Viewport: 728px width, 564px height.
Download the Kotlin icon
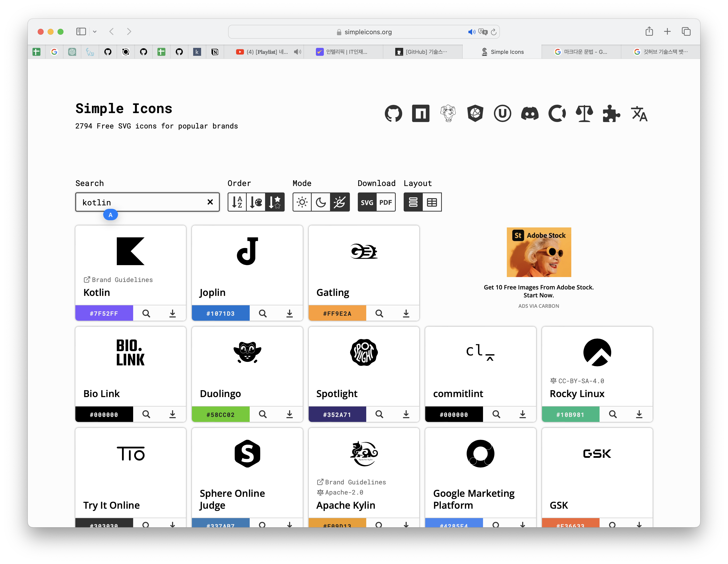pyautogui.click(x=172, y=313)
